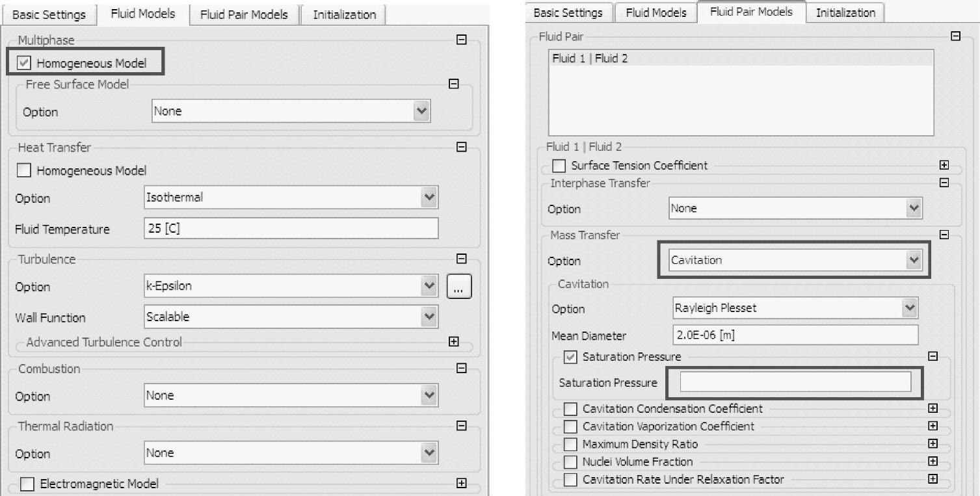
Task: Open the Turbulence Option k-Epsilon dropdown
Action: pyautogui.click(x=429, y=286)
